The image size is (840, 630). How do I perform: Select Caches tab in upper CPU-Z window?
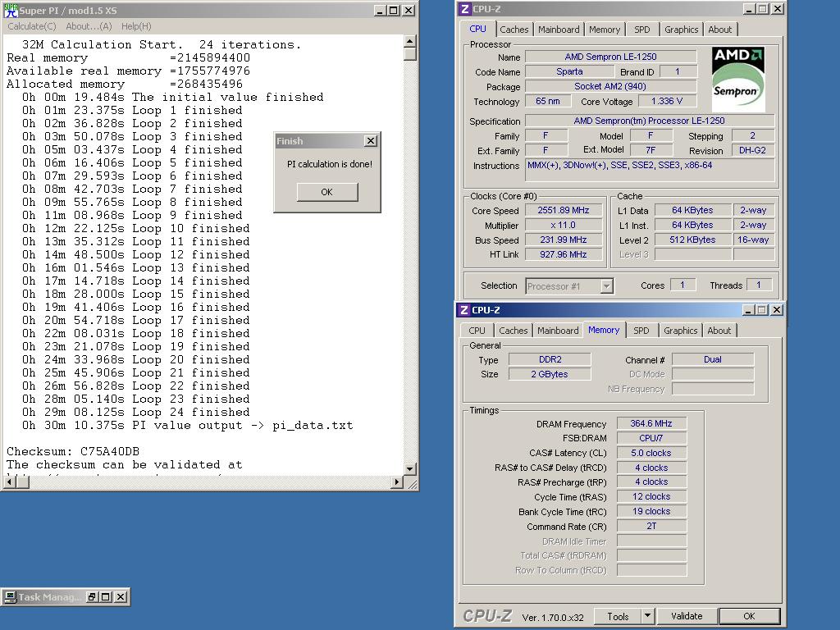[x=514, y=30]
